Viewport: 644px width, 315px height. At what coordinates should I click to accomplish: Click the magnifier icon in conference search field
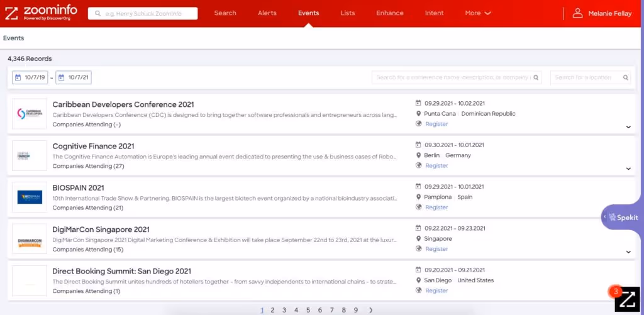click(x=536, y=77)
